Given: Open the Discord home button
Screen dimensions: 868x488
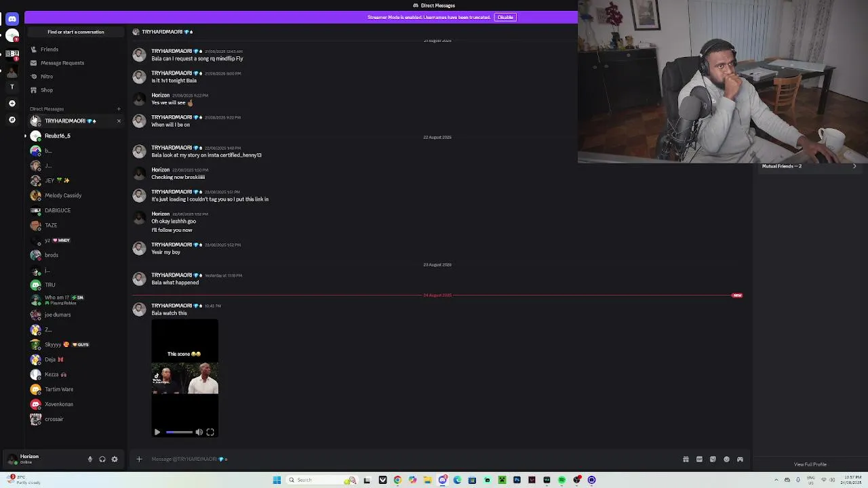Looking at the screenshot, I should [12, 19].
